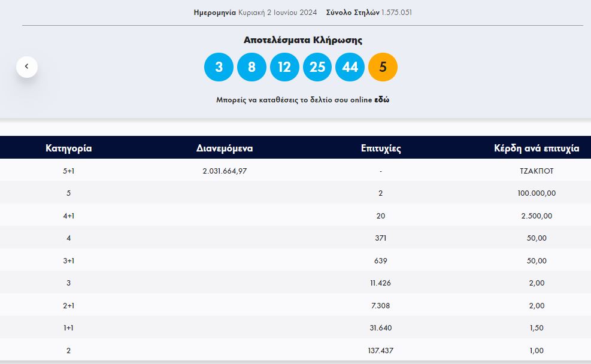Image resolution: width=591 pixels, height=364 pixels.
Task: Click the Κατηγορία column header
Action: click(69, 148)
